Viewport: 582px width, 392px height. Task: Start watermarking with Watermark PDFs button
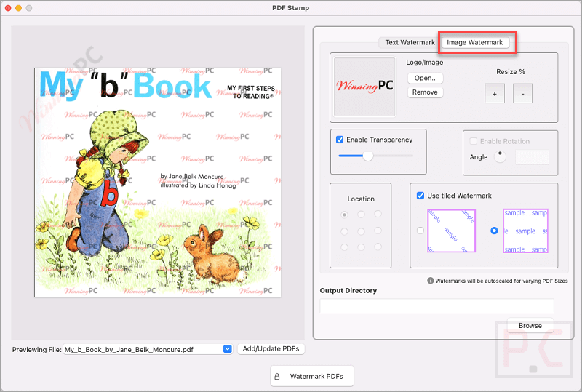click(x=312, y=376)
